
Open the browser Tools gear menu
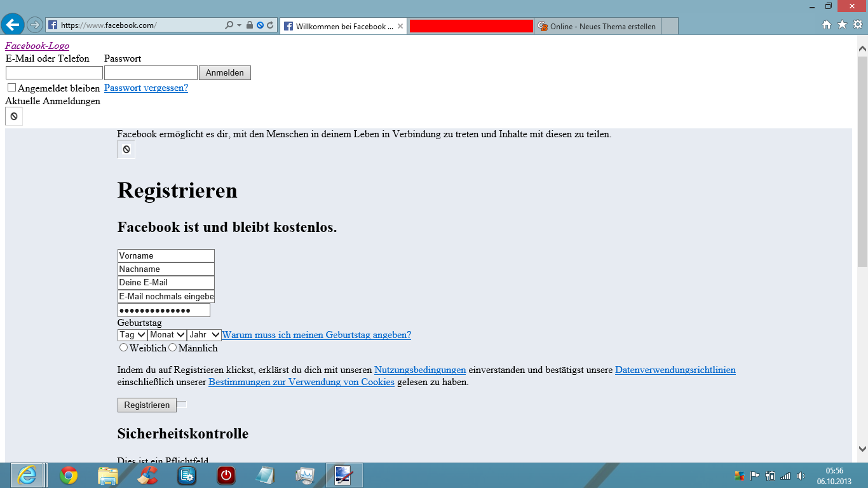[858, 25]
